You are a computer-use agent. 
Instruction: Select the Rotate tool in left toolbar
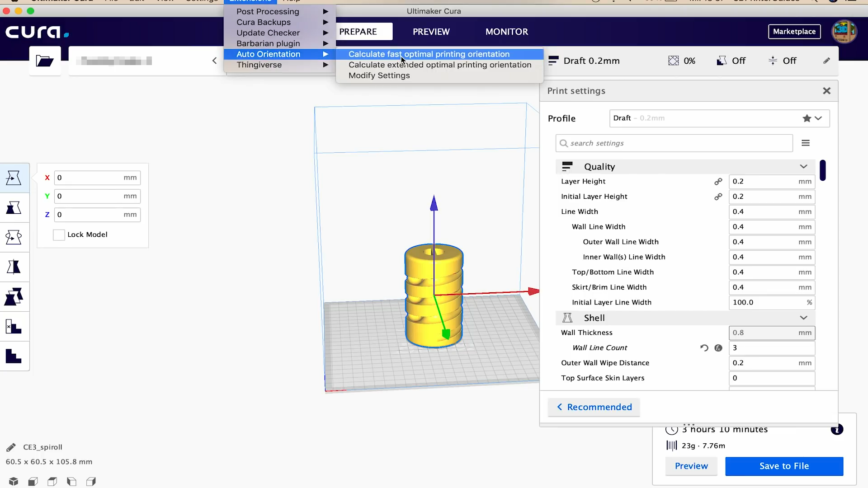point(14,237)
